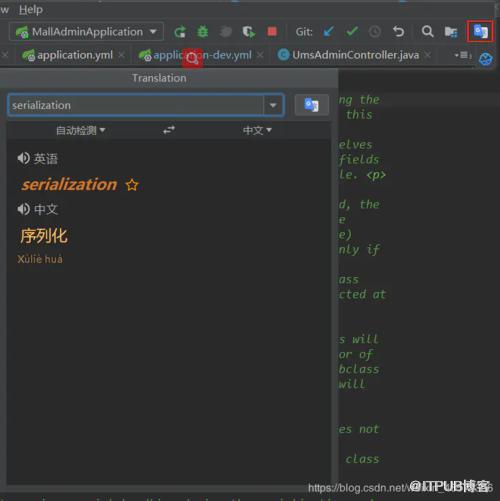Close the application-dev.yml tab
The width and height of the screenshot is (500, 501).
(x=260, y=55)
